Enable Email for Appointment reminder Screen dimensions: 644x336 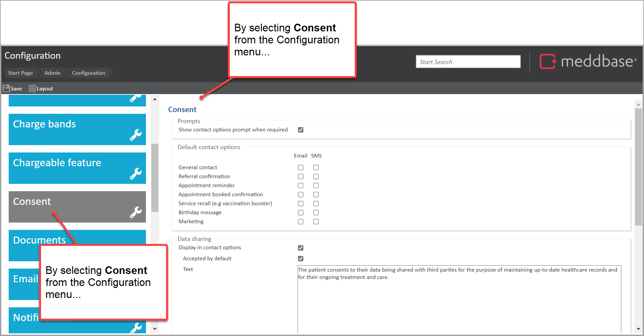(x=301, y=186)
